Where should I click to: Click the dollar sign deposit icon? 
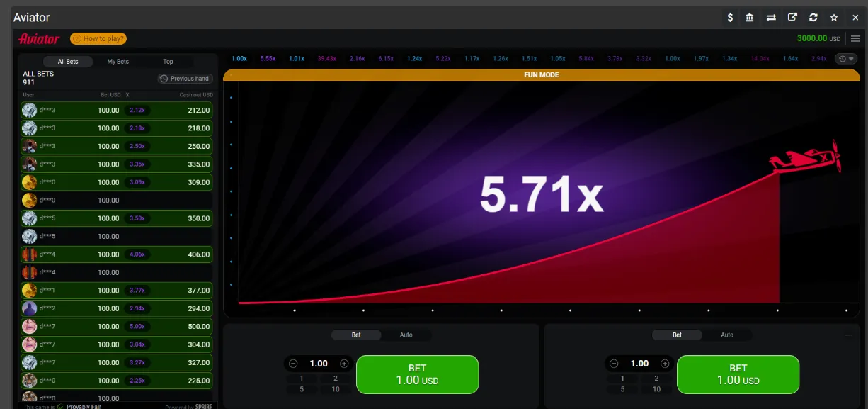pyautogui.click(x=730, y=18)
